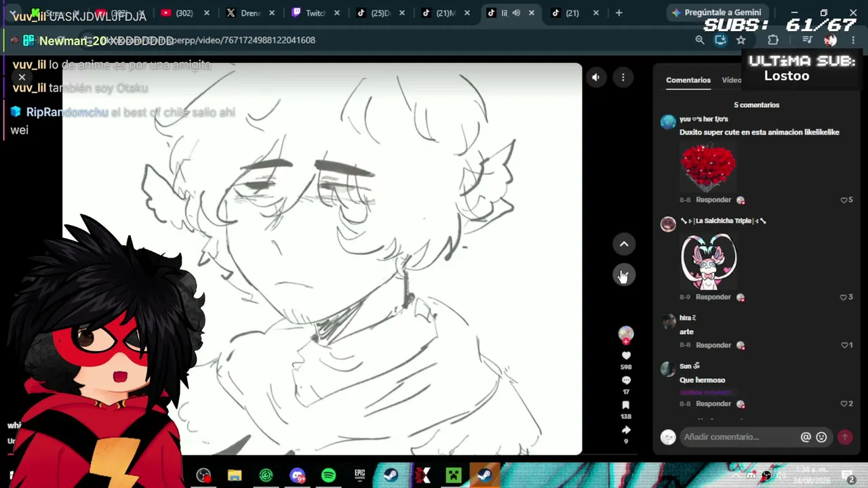Close the YouTube (302) browser tab
This screenshot has width=868, height=488.
tap(207, 13)
